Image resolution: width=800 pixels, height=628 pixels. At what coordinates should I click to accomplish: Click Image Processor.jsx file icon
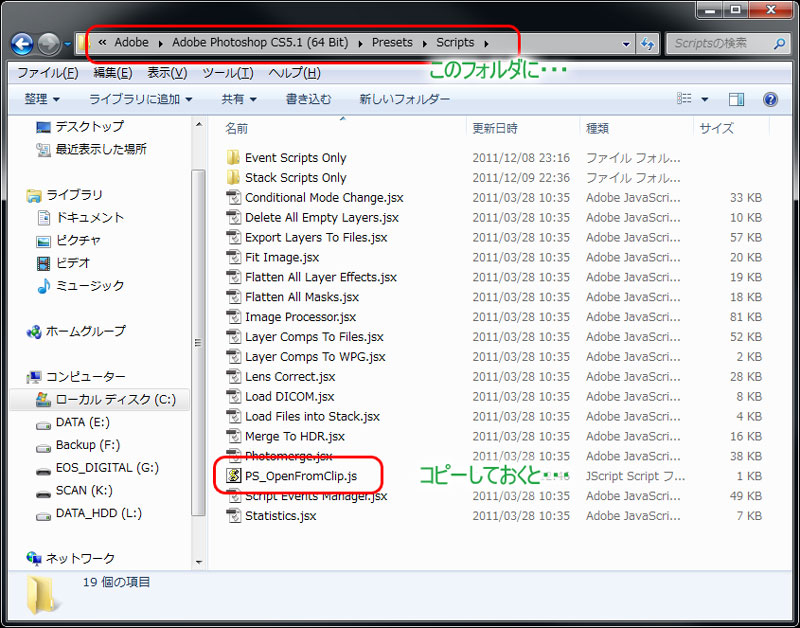[x=233, y=317]
